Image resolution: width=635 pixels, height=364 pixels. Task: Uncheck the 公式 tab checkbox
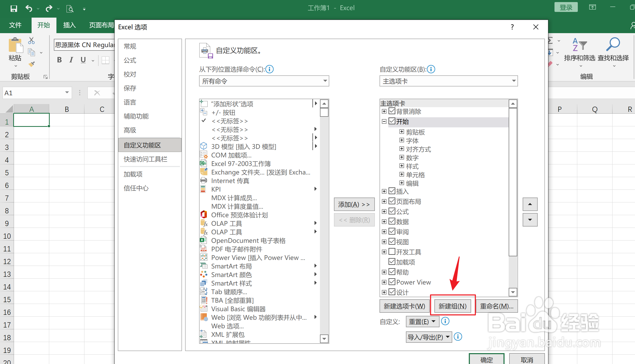392,211
